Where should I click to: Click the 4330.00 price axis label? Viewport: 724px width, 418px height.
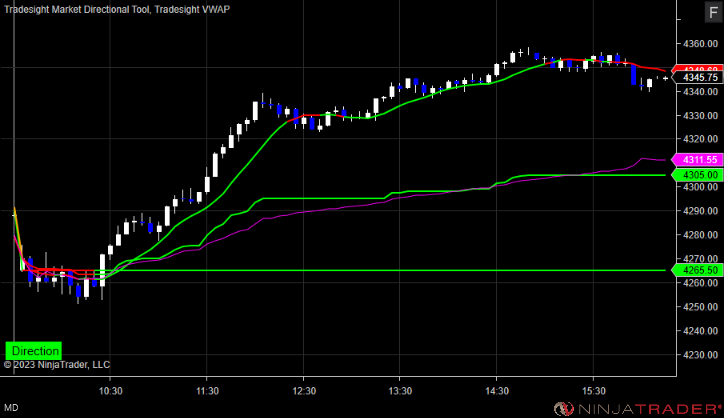(x=700, y=115)
